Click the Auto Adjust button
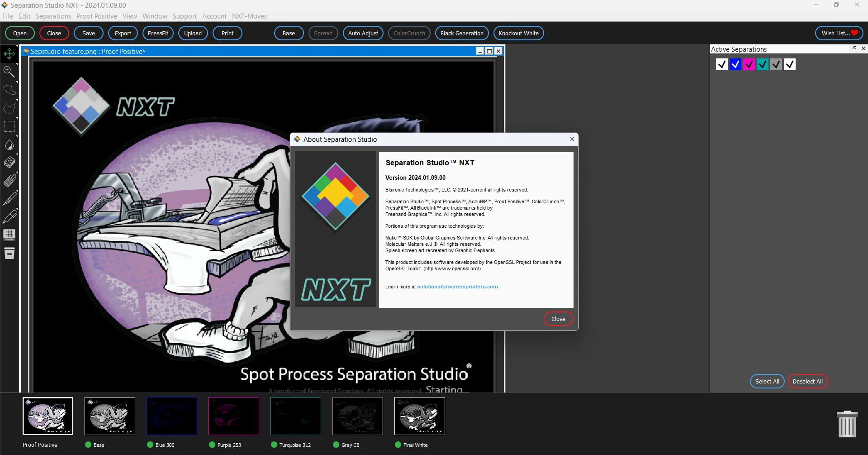Image resolution: width=868 pixels, height=455 pixels. [x=363, y=33]
